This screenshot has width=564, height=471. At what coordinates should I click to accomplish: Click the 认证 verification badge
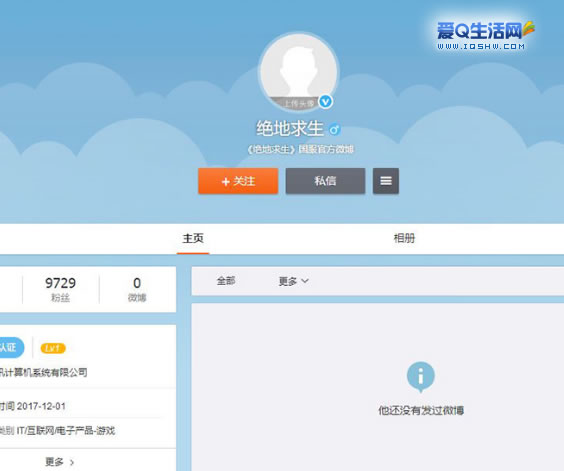click(12, 347)
